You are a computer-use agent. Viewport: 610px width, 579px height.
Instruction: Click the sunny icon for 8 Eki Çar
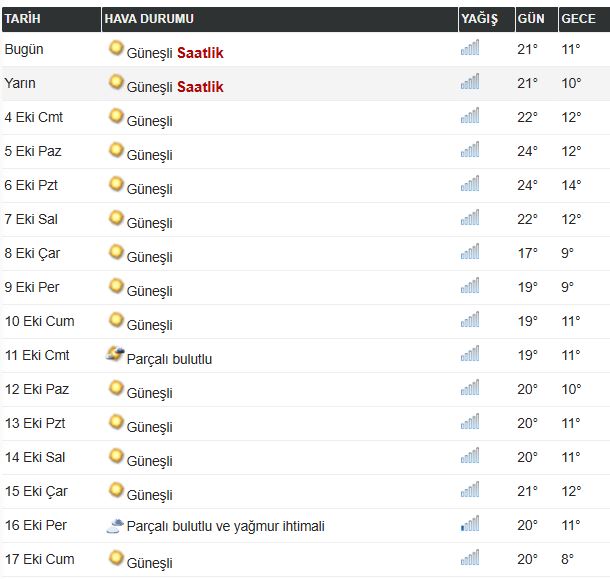point(115,253)
